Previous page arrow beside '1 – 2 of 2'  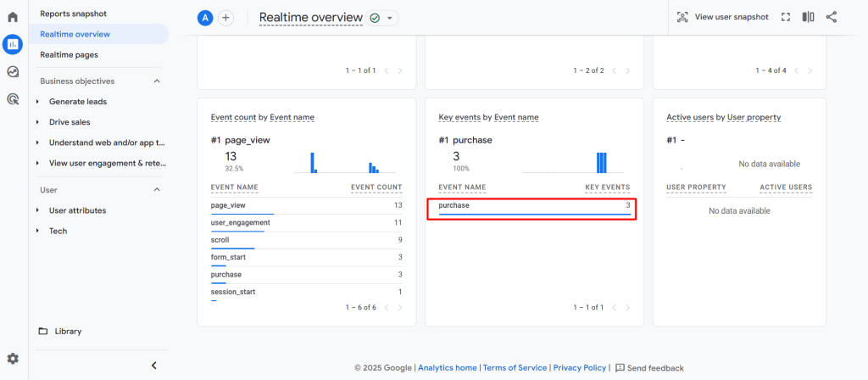pos(614,71)
